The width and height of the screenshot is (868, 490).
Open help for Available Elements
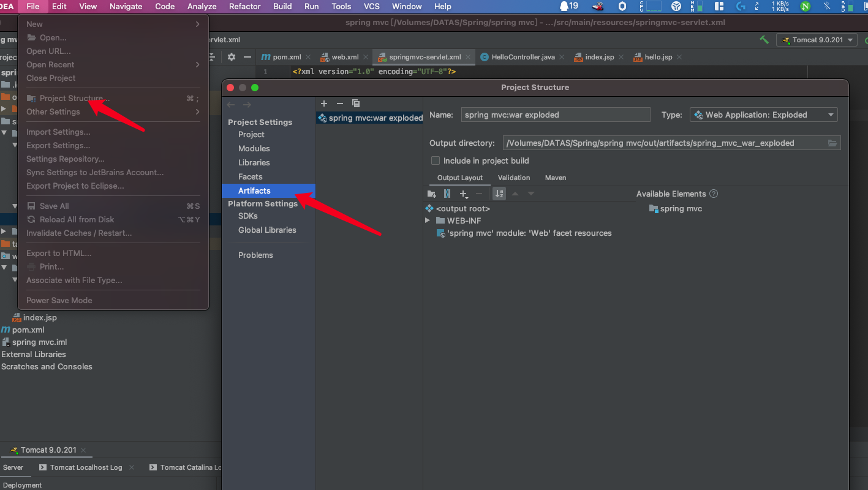pyautogui.click(x=714, y=194)
